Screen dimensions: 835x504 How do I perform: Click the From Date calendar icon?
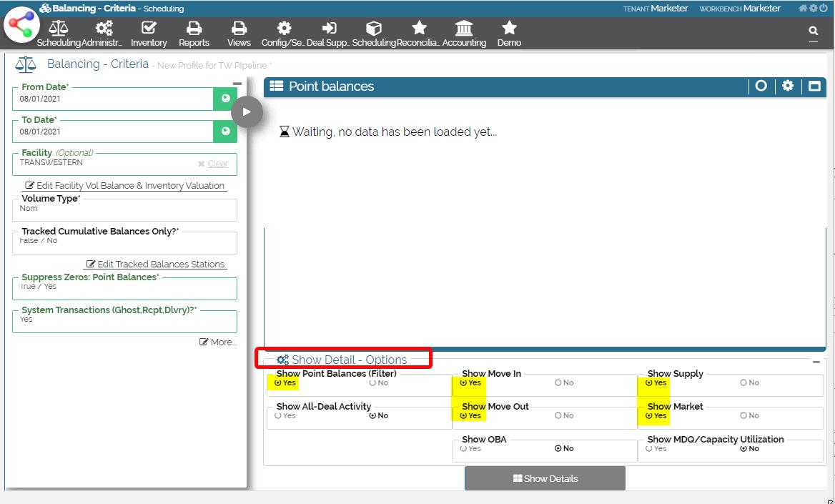pyautogui.click(x=225, y=99)
